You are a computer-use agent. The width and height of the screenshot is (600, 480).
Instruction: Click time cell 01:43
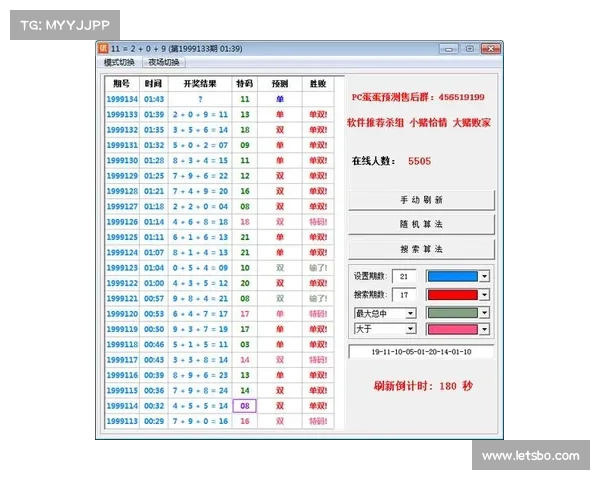tap(154, 99)
